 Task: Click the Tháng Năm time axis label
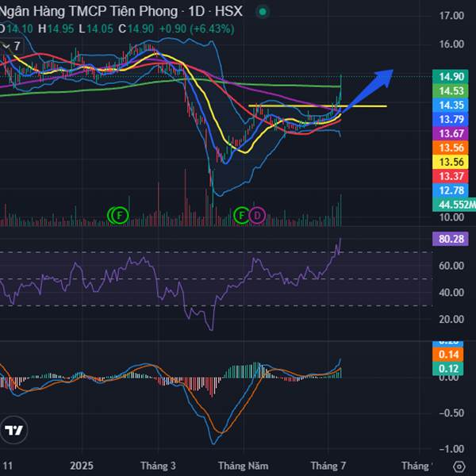coord(244,466)
